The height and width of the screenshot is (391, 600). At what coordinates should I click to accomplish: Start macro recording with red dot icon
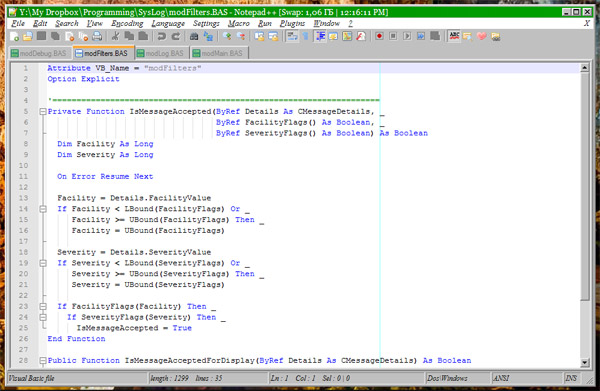pyautogui.click(x=379, y=36)
